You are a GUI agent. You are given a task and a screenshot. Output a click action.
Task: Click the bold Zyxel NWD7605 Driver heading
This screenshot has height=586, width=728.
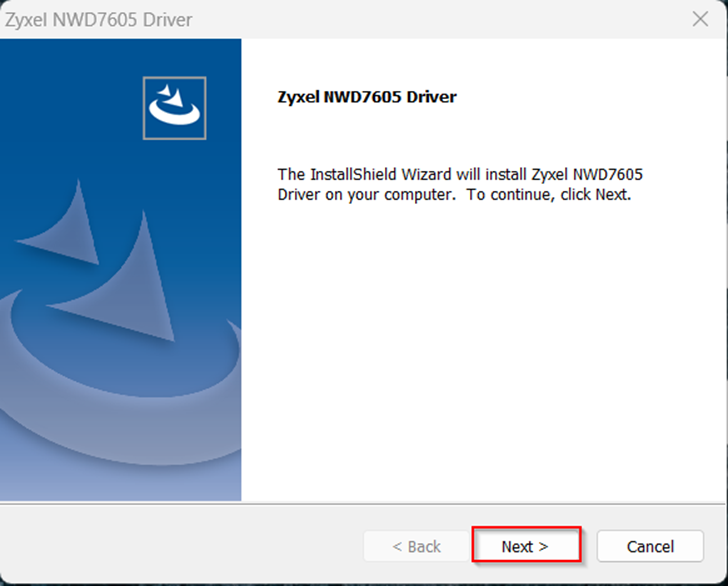click(366, 98)
